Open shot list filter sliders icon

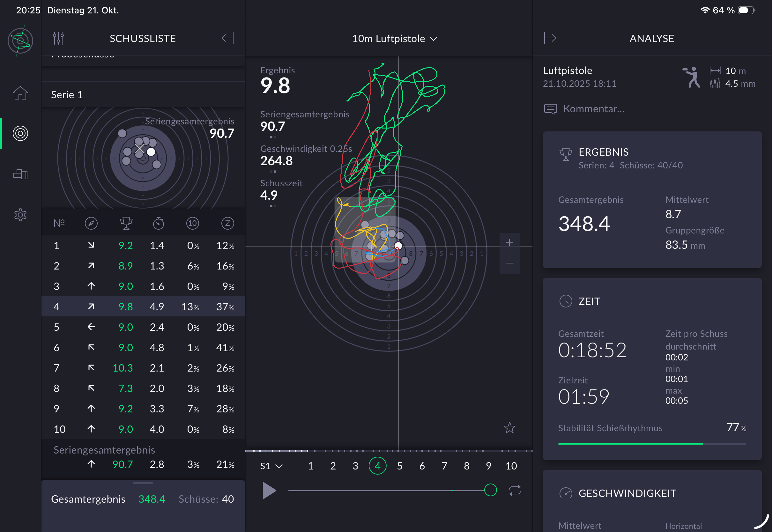pos(58,38)
